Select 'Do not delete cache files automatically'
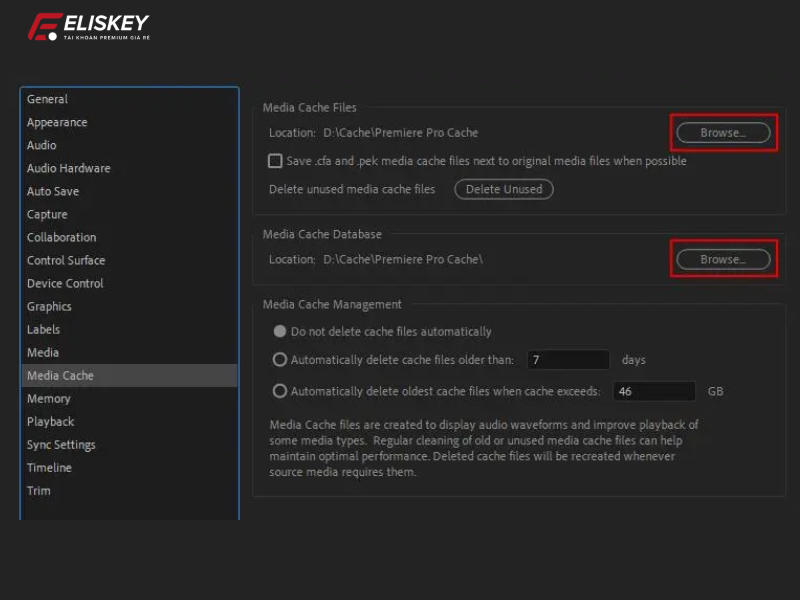 click(x=281, y=331)
